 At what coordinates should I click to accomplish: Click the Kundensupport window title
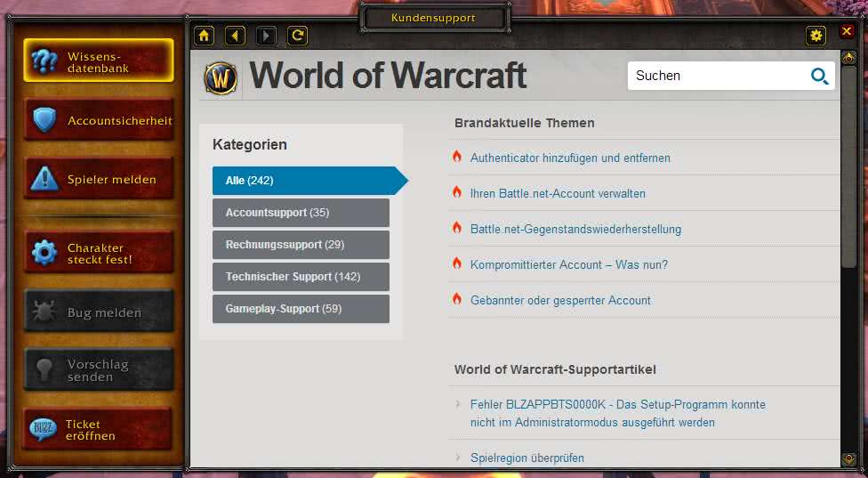click(433, 18)
